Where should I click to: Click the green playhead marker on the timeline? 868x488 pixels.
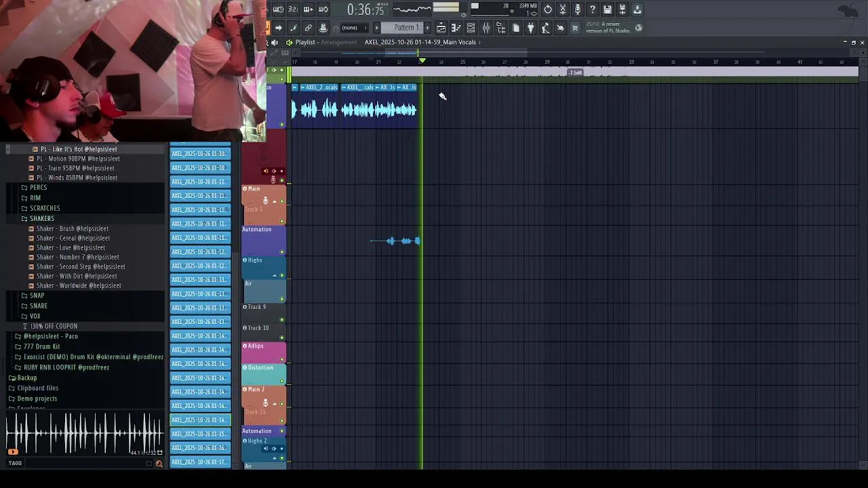tap(422, 61)
